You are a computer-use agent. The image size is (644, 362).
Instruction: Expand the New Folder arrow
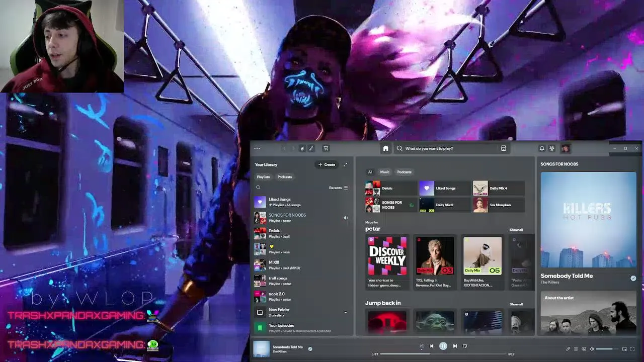[x=345, y=312]
